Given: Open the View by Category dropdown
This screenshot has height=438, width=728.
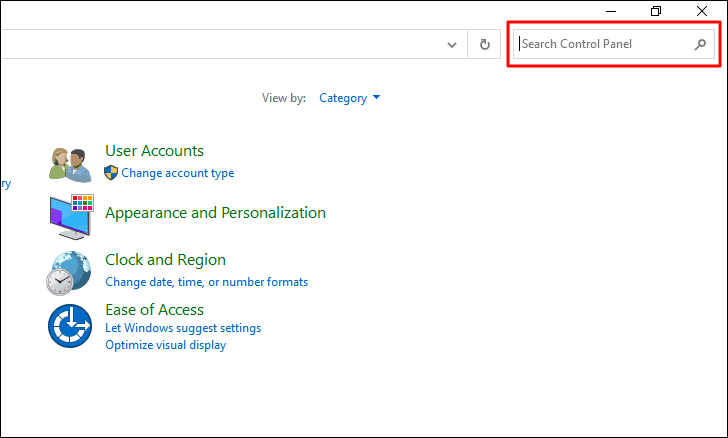Looking at the screenshot, I should click(349, 98).
